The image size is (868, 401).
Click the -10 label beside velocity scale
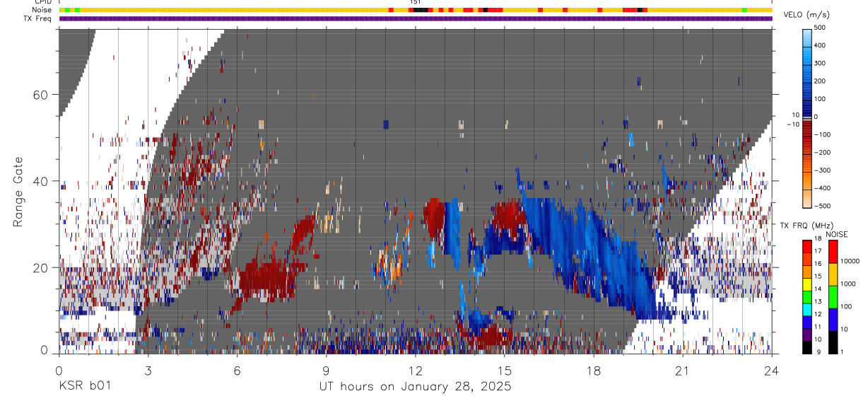coord(792,124)
